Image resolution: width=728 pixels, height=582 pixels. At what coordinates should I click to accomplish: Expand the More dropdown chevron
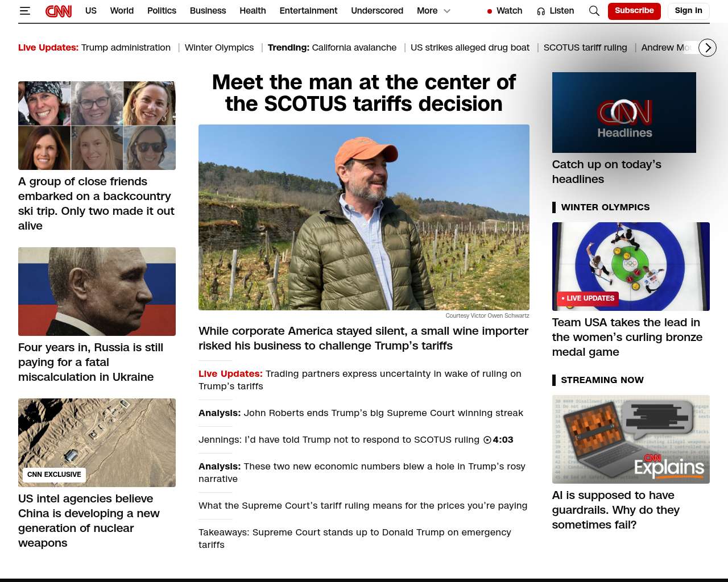(447, 11)
